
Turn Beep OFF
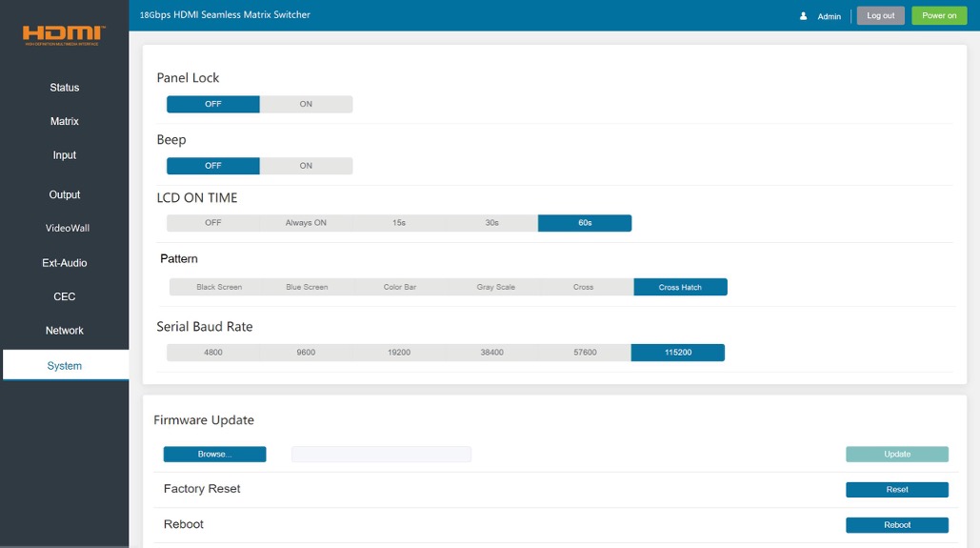click(x=213, y=166)
